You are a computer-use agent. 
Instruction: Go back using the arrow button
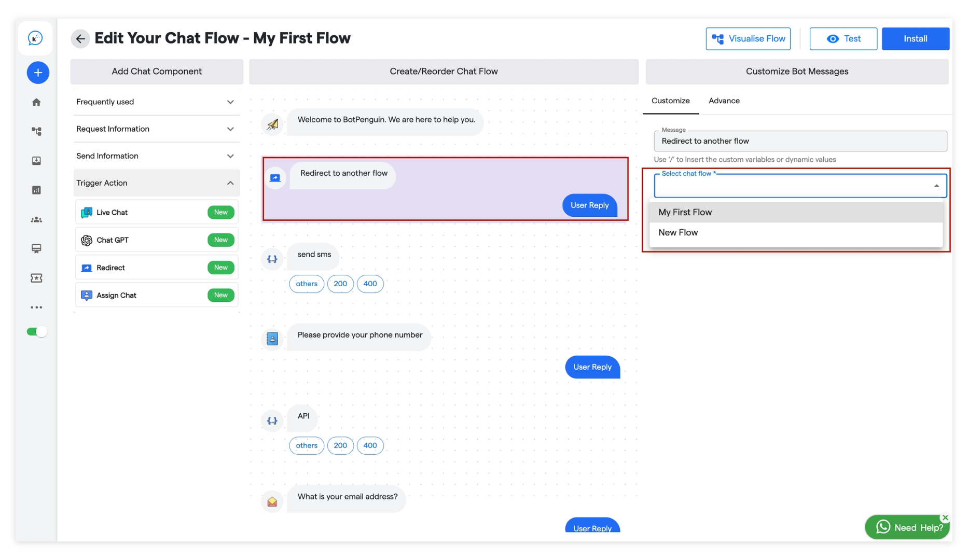pyautogui.click(x=80, y=38)
